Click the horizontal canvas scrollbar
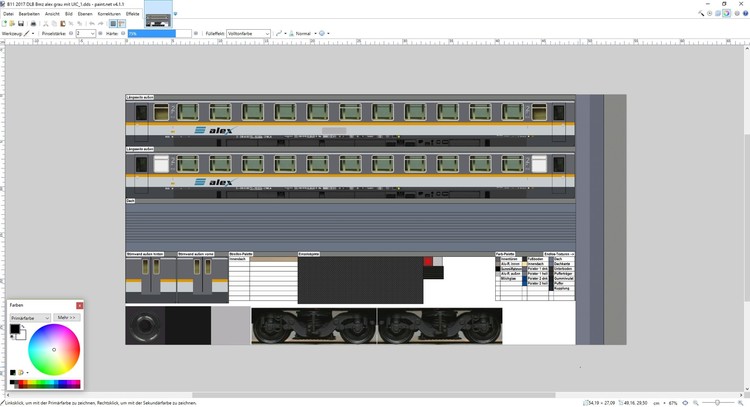This screenshot has width=750, height=407. pyautogui.click(x=374, y=395)
